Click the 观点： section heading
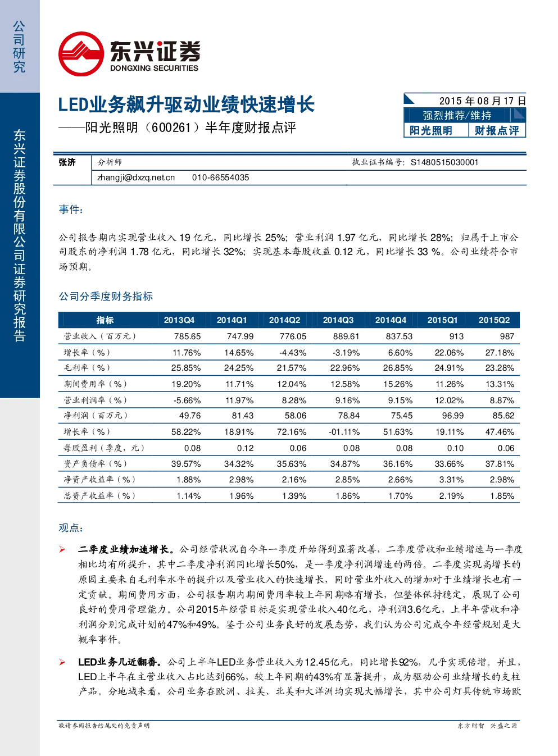The width and height of the screenshot is (558, 756). (x=71, y=528)
